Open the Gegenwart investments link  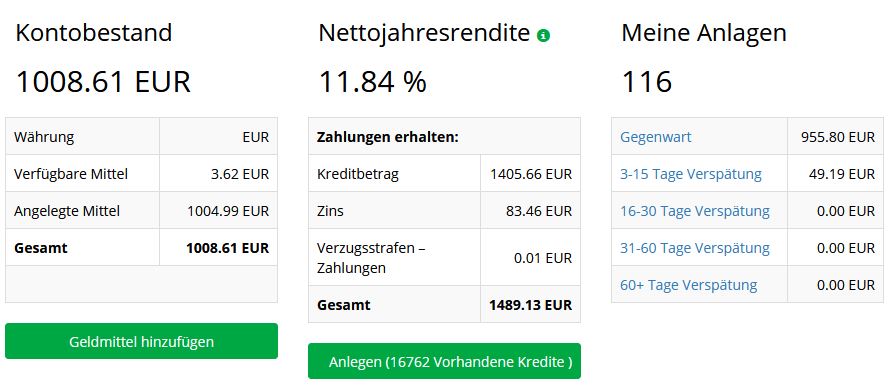(655, 137)
